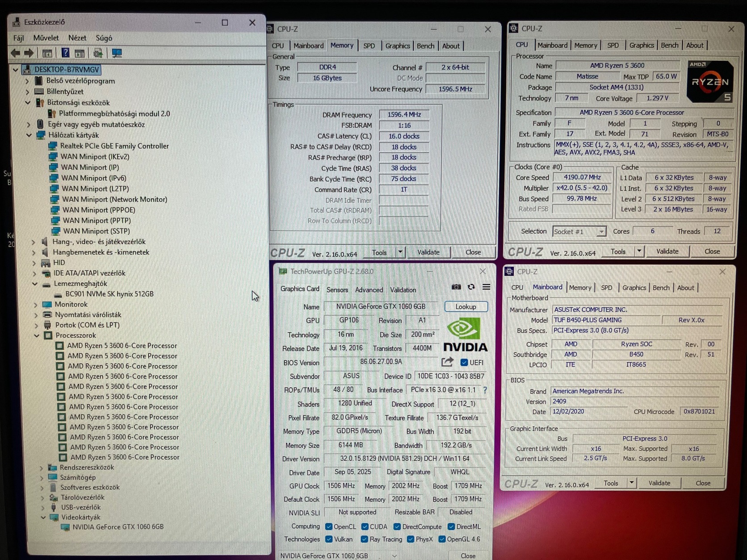The height and width of the screenshot is (560, 747).
Task: Open the Nézet menu
Action: click(77, 38)
